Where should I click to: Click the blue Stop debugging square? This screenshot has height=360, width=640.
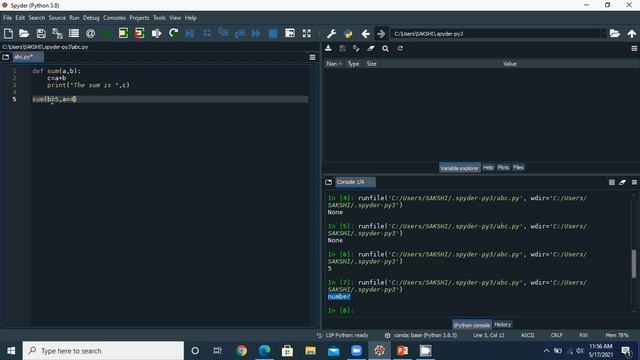[x=273, y=33]
